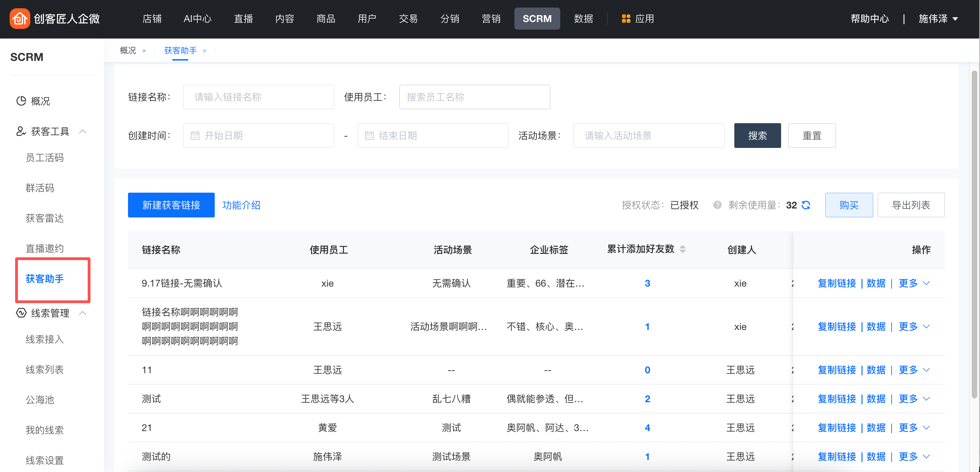The height and width of the screenshot is (472, 980).
Task: Switch to the 获客助手 page tab
Action: pyautogui.click(x=180, y=51)
